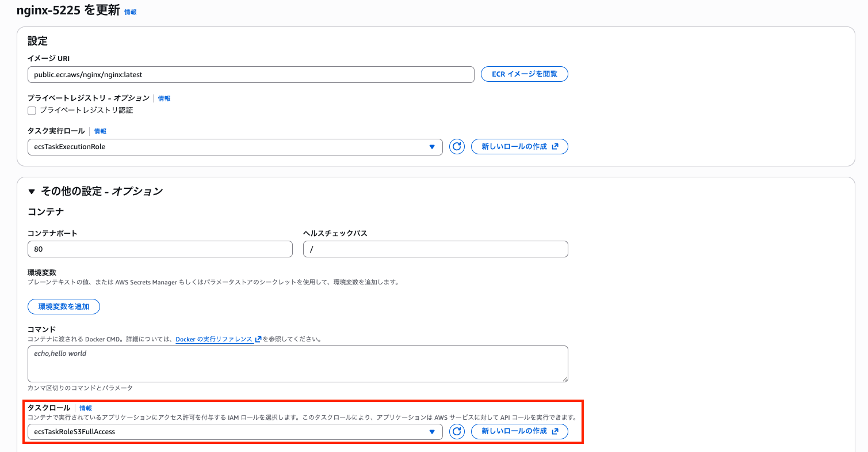Open the Docker の実行リファレンス link

click(214, 339)
